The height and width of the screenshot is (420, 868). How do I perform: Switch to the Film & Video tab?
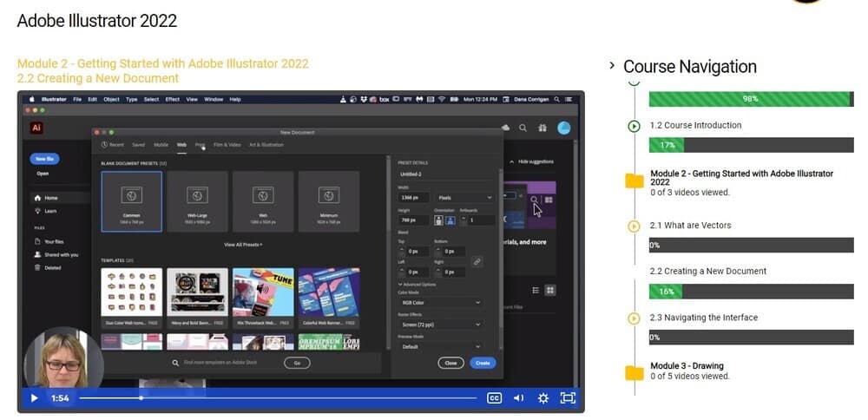pos(227,145)
